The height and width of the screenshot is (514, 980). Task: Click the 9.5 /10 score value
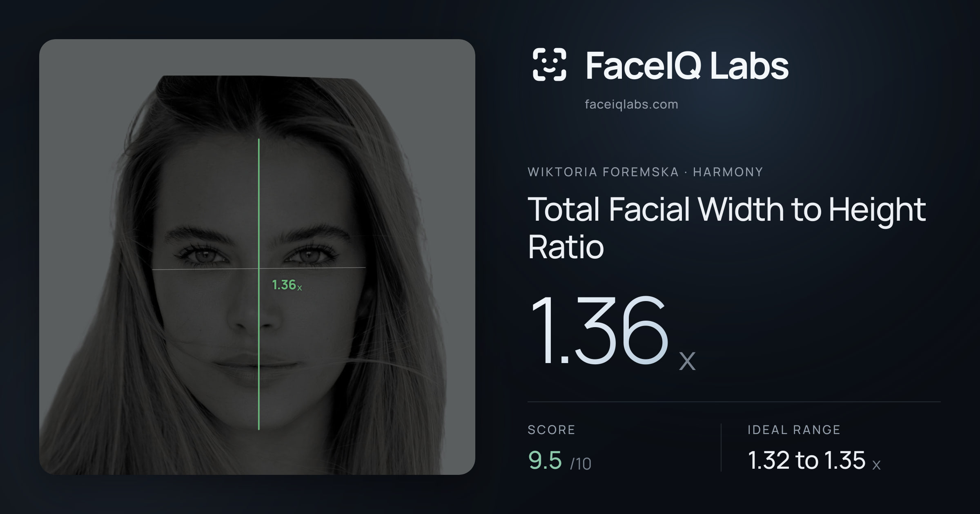(x=559, y=461)
